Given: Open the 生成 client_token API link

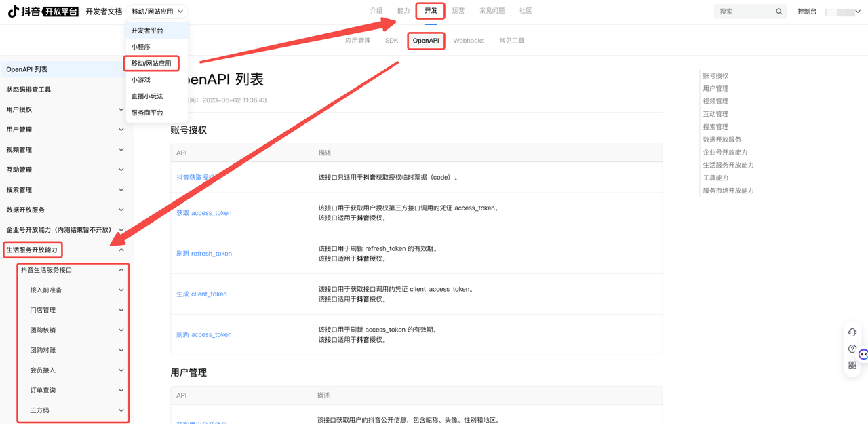Looking at the screenshot, I should click(x=201, y=294).
